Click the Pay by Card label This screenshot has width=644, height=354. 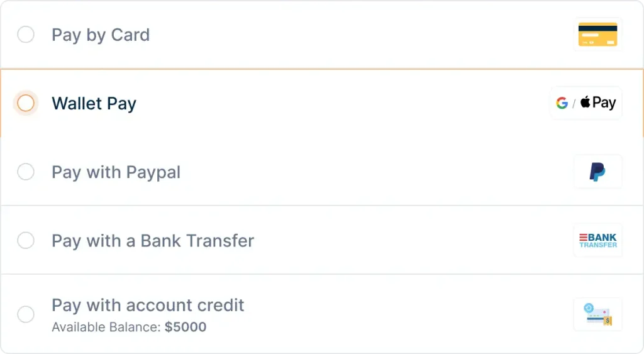[x=101, y=35]
